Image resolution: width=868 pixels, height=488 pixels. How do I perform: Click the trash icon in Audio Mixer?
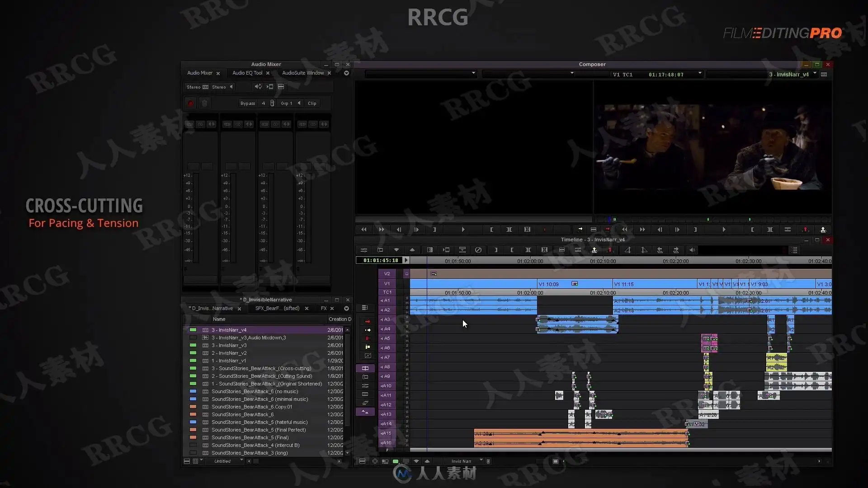[204, 103]
